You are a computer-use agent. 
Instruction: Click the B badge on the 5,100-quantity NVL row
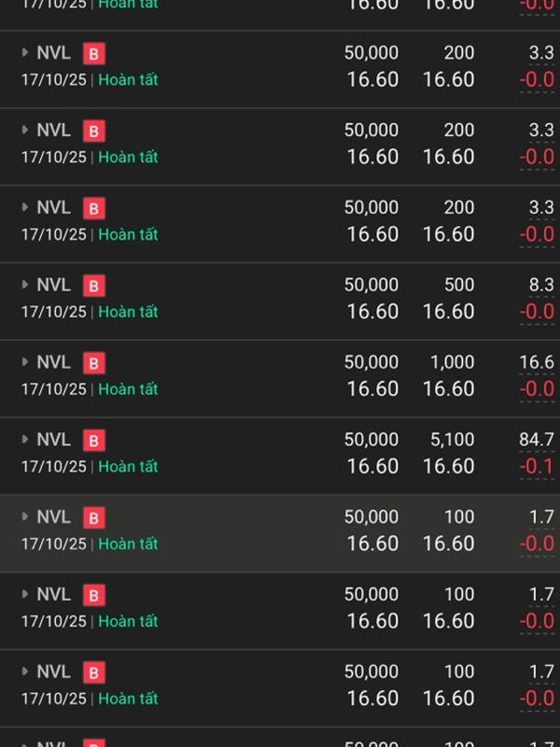point(93,441)
